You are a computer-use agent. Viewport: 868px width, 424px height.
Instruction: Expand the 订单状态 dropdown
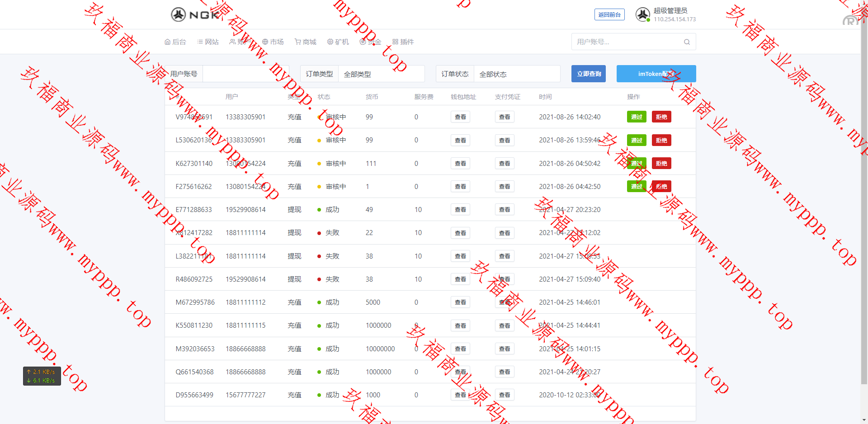(x=516, y=74)
